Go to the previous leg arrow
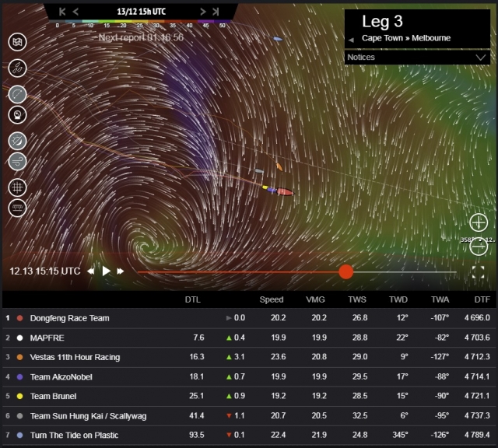Image resolution: width=498 pixels, height=448 pixels. pos(351,40)
